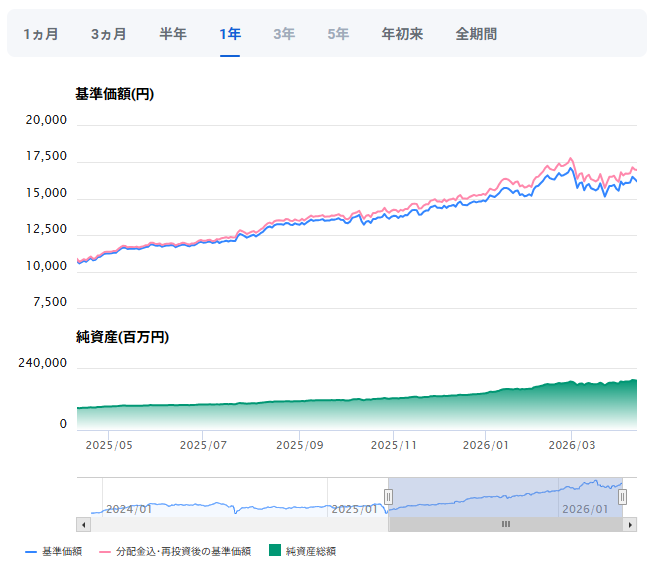Toggle the 基準価額 series legend label
664x569 pixels.
pyautogui.click(x=62, y=551)
